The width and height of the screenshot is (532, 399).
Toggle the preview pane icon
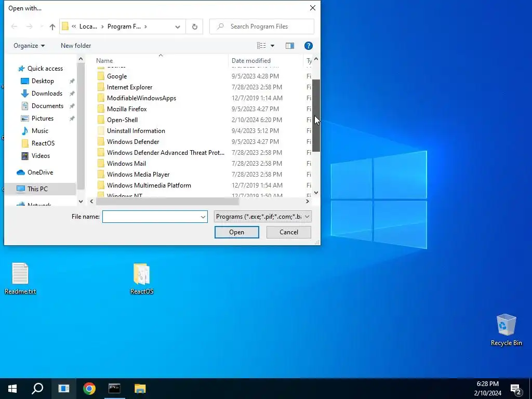click(x=290, y=46)
